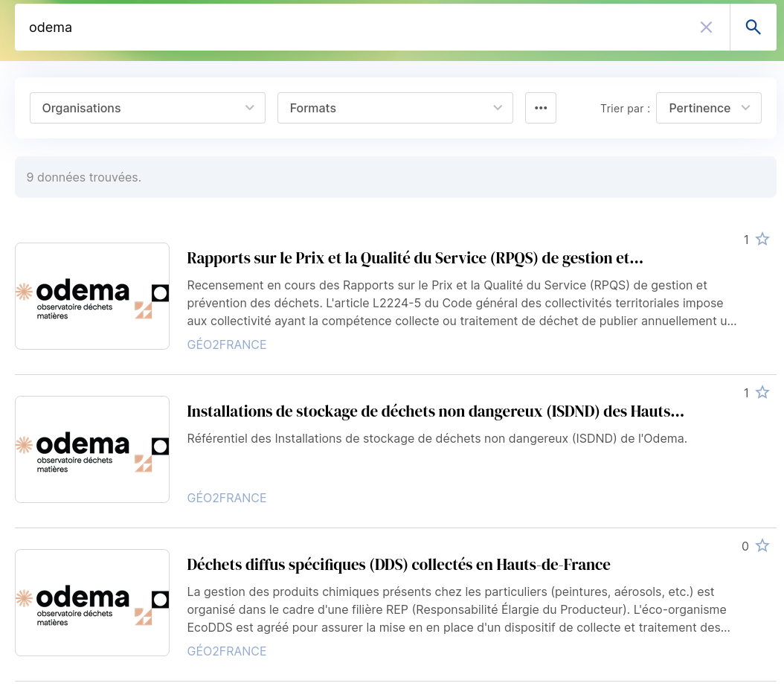
Task: Click the Odema logo on the ISDND result
Action: pyautogui.click(x=91, y=449)
